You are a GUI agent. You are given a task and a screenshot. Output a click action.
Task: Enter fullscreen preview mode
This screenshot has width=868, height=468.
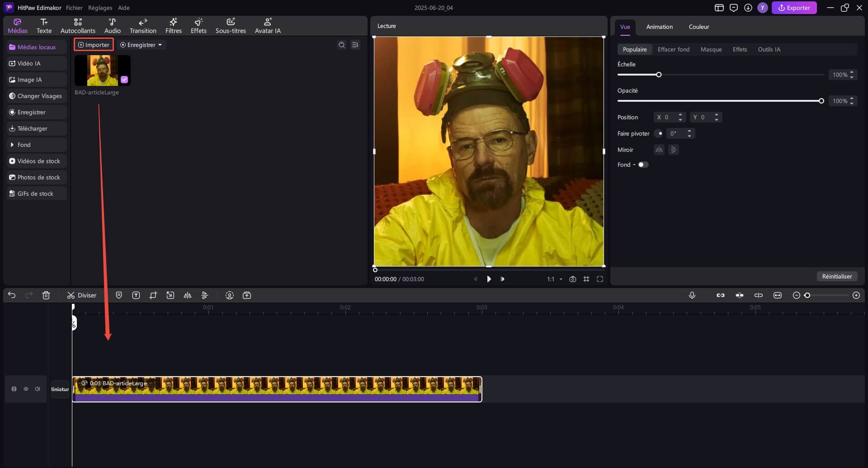600,279
